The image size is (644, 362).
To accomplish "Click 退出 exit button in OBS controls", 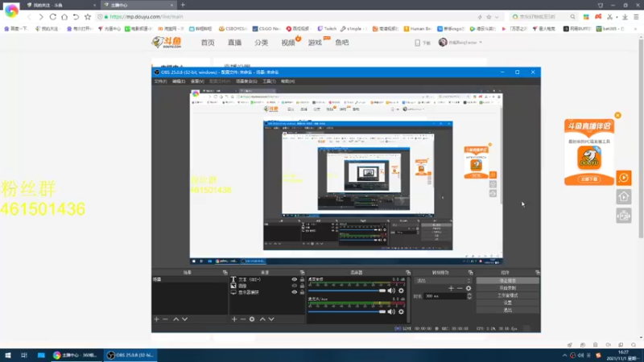I will (x=508, y=311).
